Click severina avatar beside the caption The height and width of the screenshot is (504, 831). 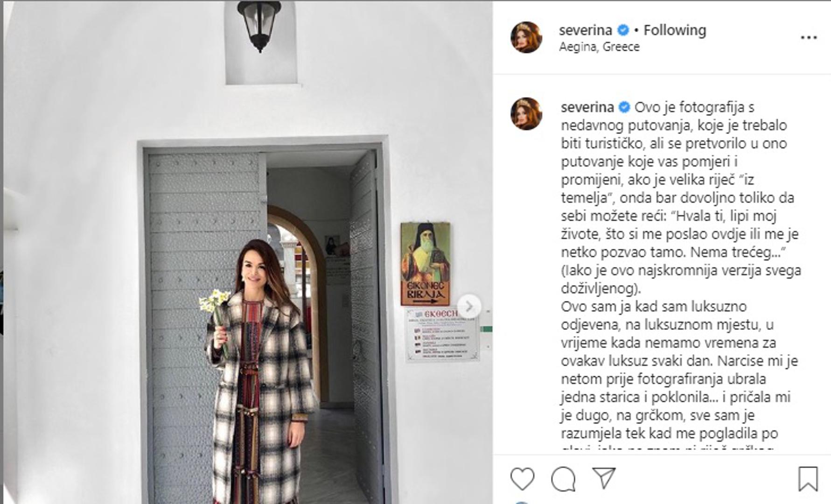pyautogui.click(x=526, y=114)
